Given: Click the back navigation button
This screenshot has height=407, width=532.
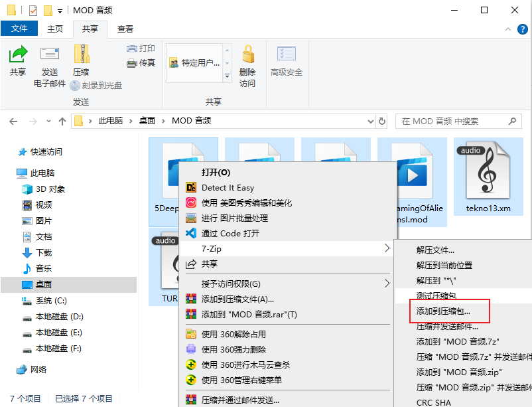Looking at the screenshot, I should pos(15,121).
